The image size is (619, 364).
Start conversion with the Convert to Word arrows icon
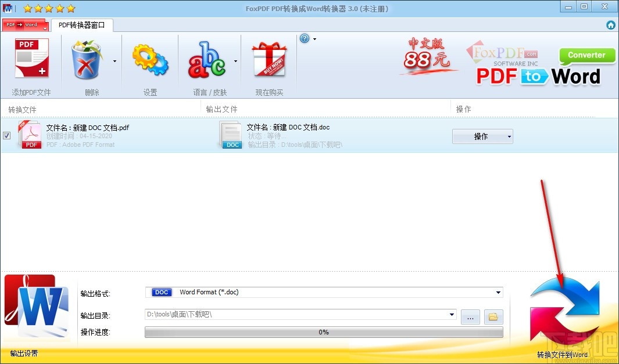pos(564,312)
